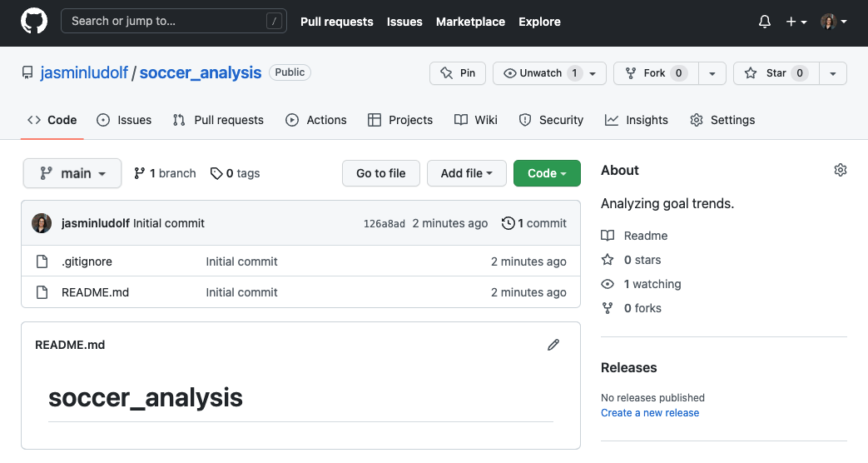Viewport: 868px width, 463px height.
Task: Click Create a new release
Action: [650, 412]
